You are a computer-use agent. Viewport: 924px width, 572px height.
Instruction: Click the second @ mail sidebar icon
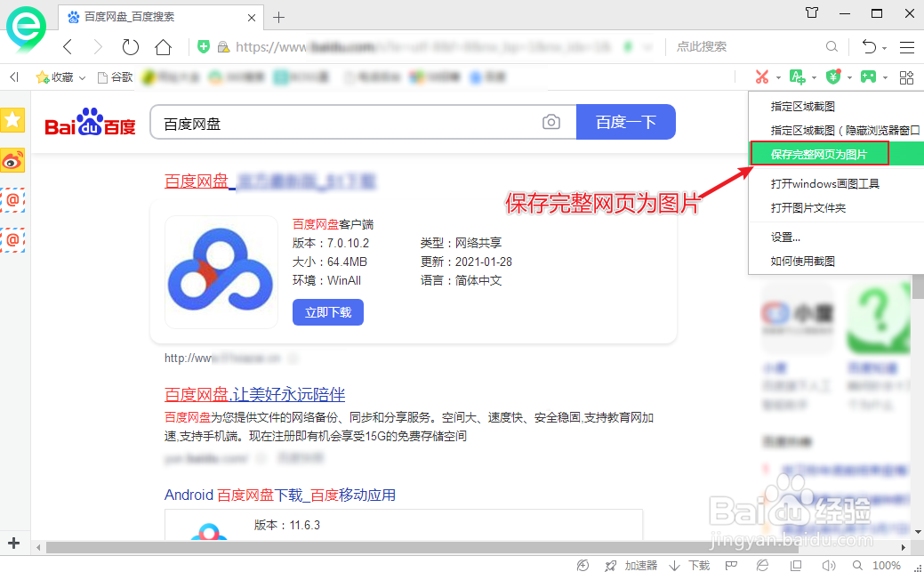[x=12, y=240]
